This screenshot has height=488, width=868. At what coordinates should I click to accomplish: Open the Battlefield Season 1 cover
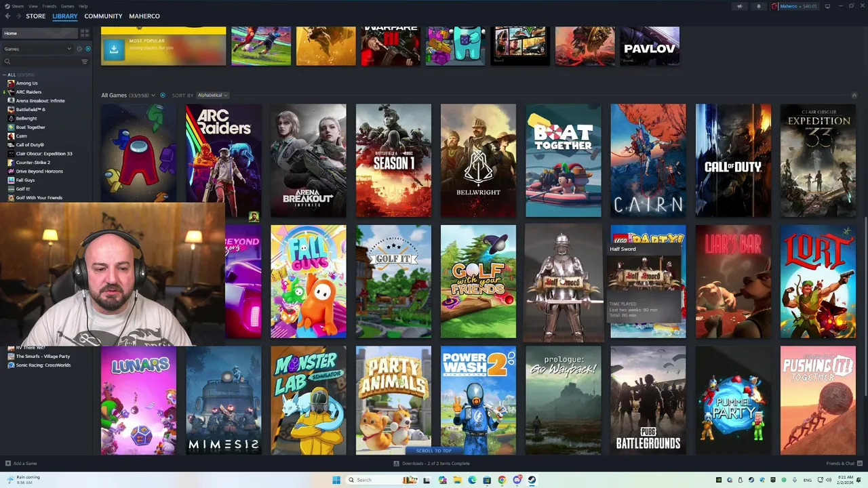pyautogui.click(x=393, y=160)
